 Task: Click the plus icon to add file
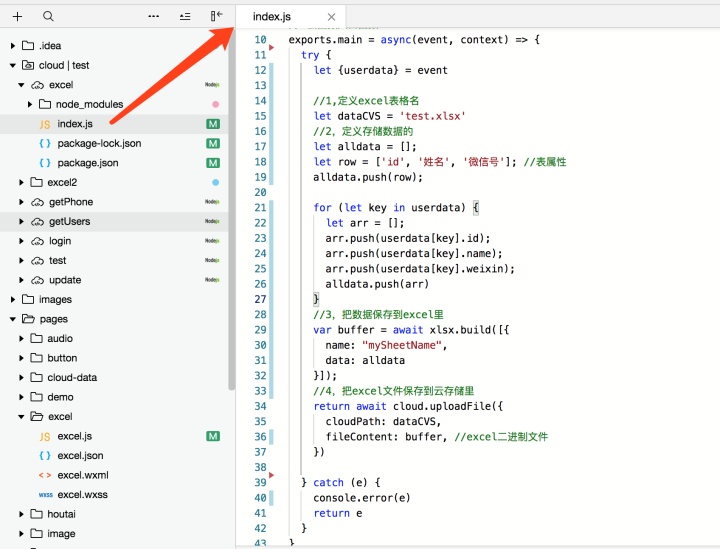pos(17,17)
